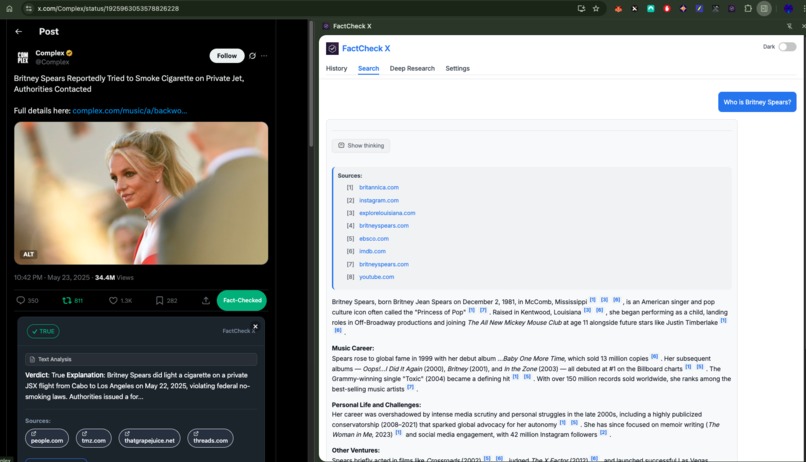806x462 pixels.
Task: Click the browser address bar URL
Action: pos(108,8)
